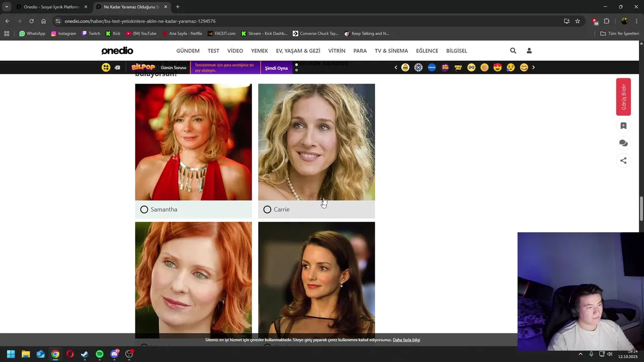Open the comments bubble icon in the right sidebar

coord(623,143)
